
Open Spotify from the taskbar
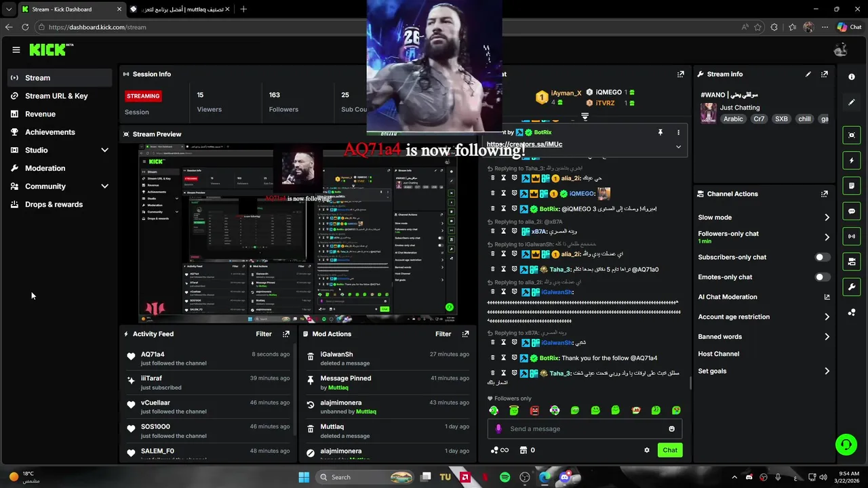click(x=505, y=477)
